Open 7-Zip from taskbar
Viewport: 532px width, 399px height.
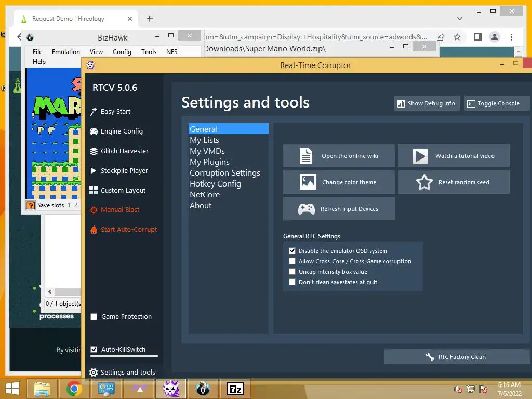[235, 389]
